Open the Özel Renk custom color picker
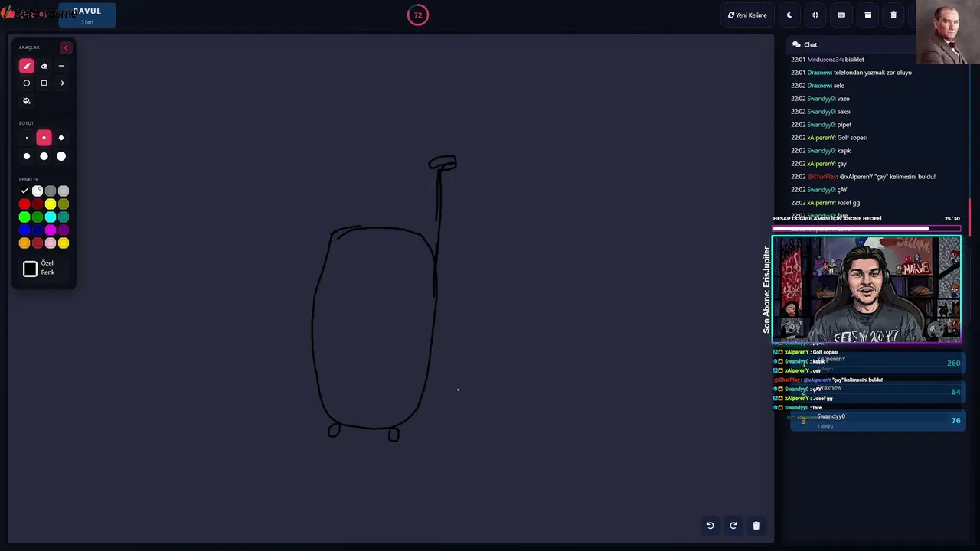The width and height of the screenshot is (980, 551). pos(30,269)
